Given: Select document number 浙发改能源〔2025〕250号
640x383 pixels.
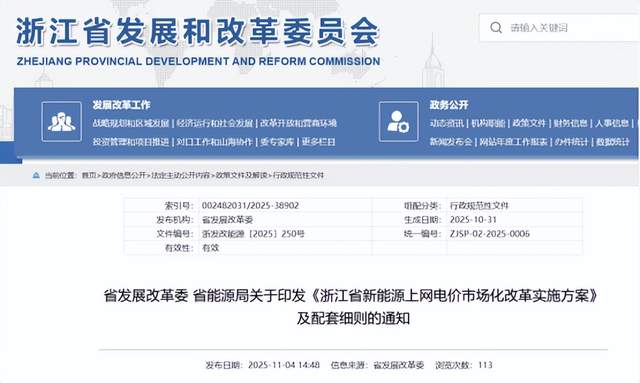Looking at the screenshot, I should [x=253, y=234].
